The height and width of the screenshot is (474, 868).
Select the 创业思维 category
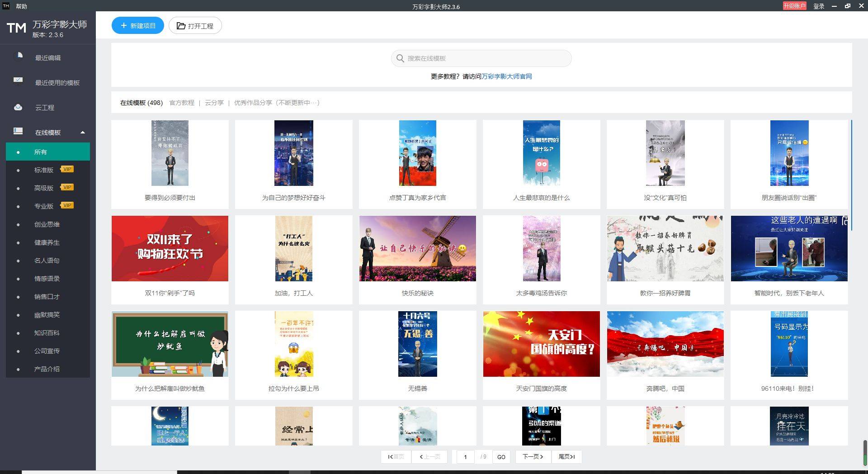click(x=47, y=224)
